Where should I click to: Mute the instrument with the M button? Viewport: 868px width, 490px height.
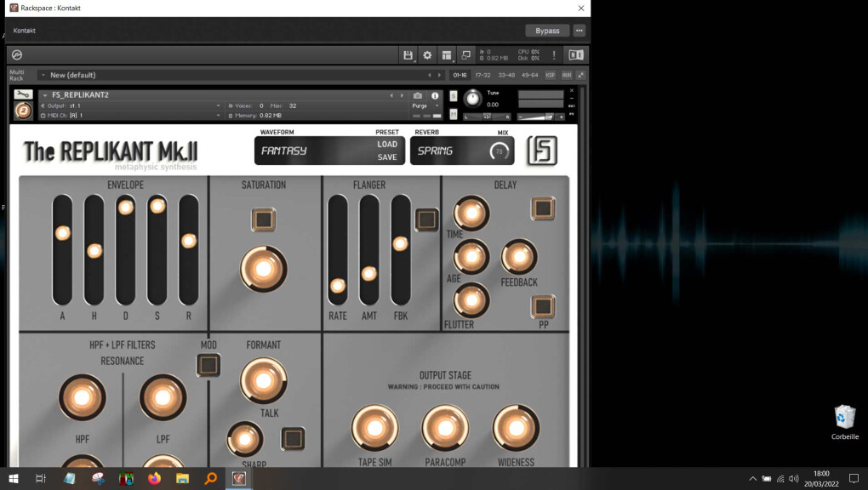pos(454,114)
